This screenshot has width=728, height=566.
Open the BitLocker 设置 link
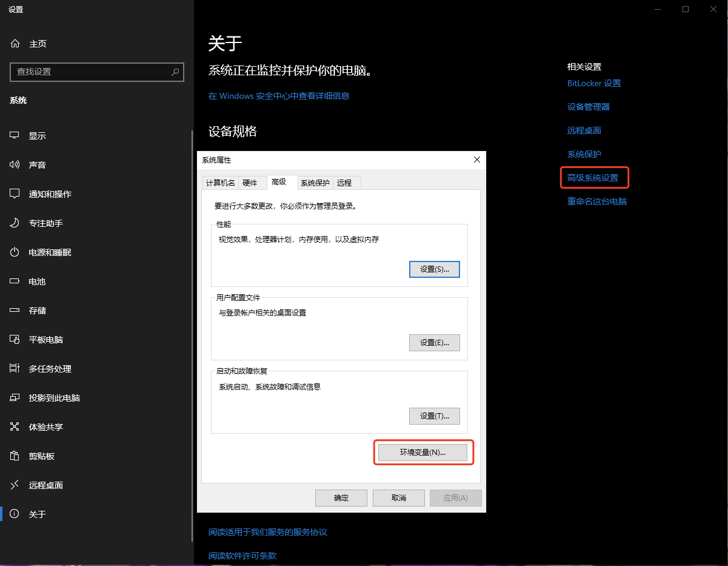tap(594, 83)
